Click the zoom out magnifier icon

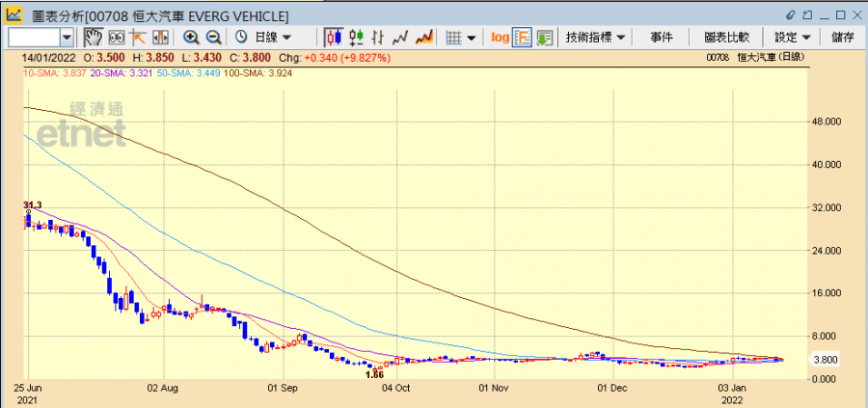pos(213,37)
